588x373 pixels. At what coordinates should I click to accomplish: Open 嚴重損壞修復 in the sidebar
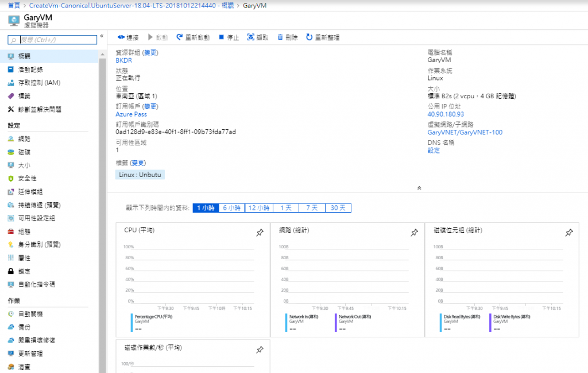[x=49, y=340]
